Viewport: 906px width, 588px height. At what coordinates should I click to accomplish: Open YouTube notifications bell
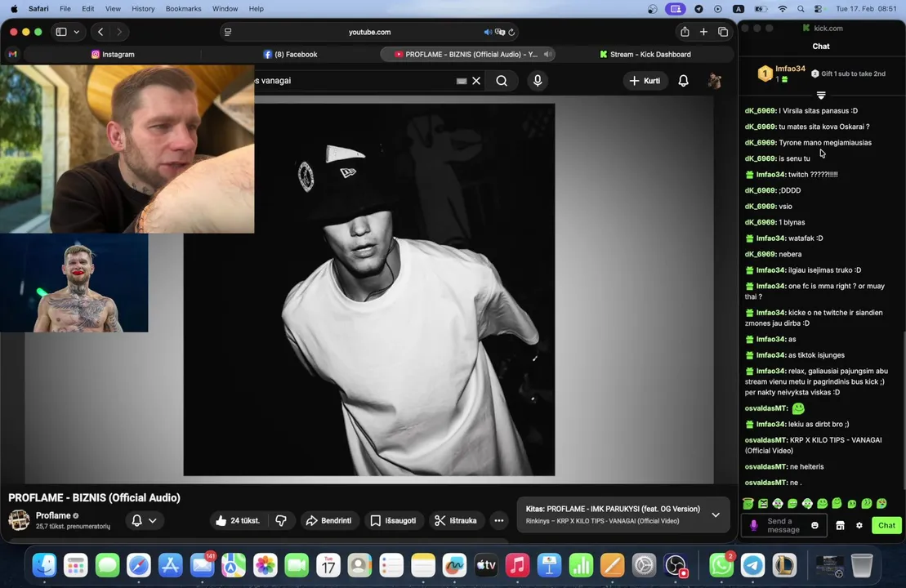[x=683, y=81]
